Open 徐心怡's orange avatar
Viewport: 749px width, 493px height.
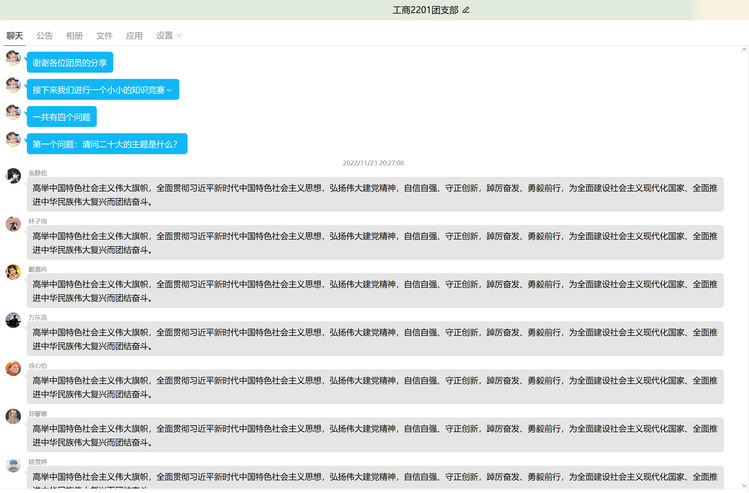[x=13, y=368]
